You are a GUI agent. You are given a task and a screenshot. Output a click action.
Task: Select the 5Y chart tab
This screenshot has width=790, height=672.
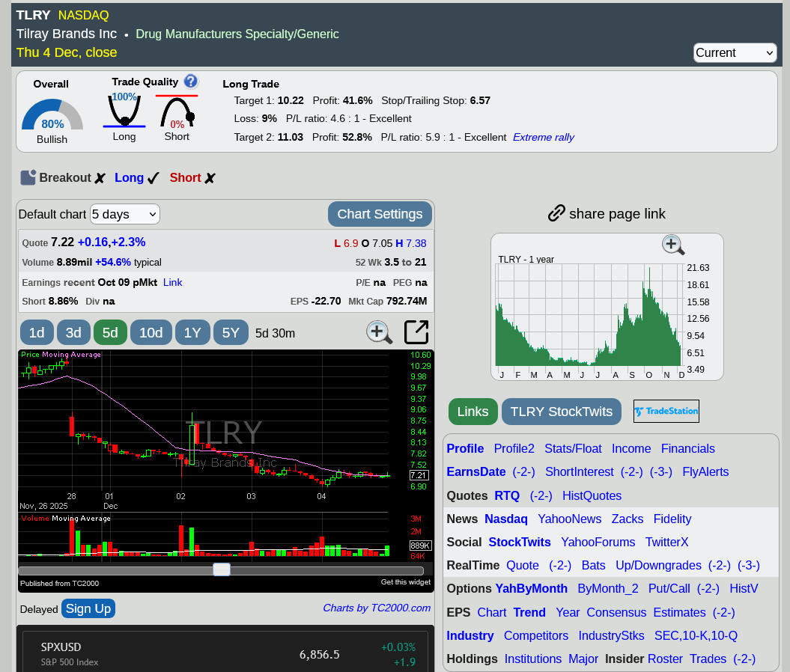pos(231,333)
